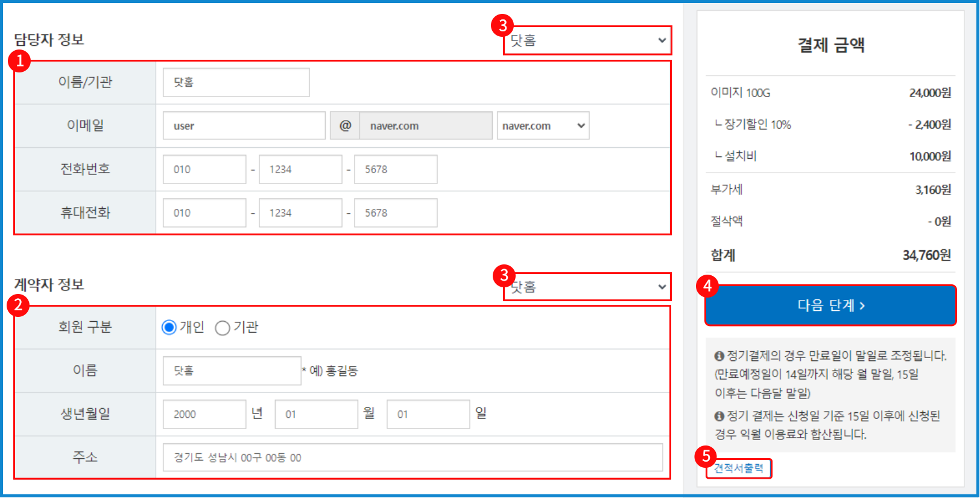Click the 휴대전화 last digits field
This screenshot has height=498, width=980.
tap(395, 213)
